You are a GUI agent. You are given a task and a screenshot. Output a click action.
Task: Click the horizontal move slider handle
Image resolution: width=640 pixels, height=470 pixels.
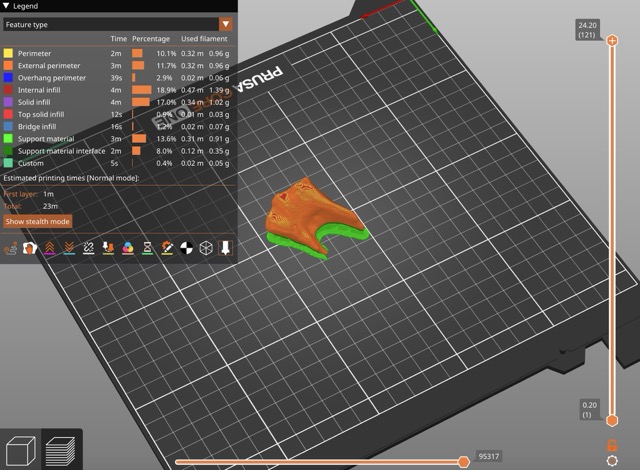point(463,461)
